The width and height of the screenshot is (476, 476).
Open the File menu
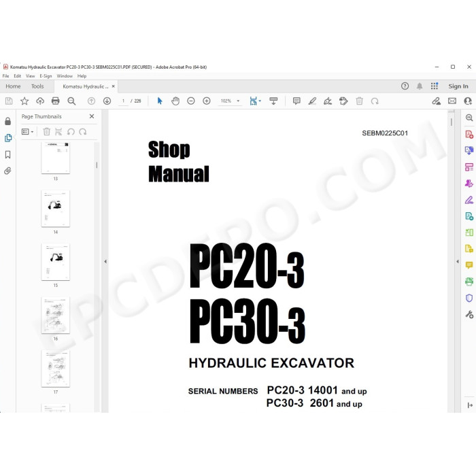click(x=5, y=76)
